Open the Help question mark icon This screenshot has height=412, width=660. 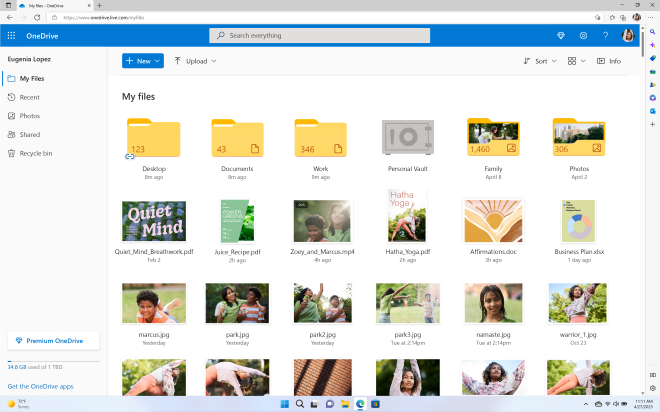605,36
